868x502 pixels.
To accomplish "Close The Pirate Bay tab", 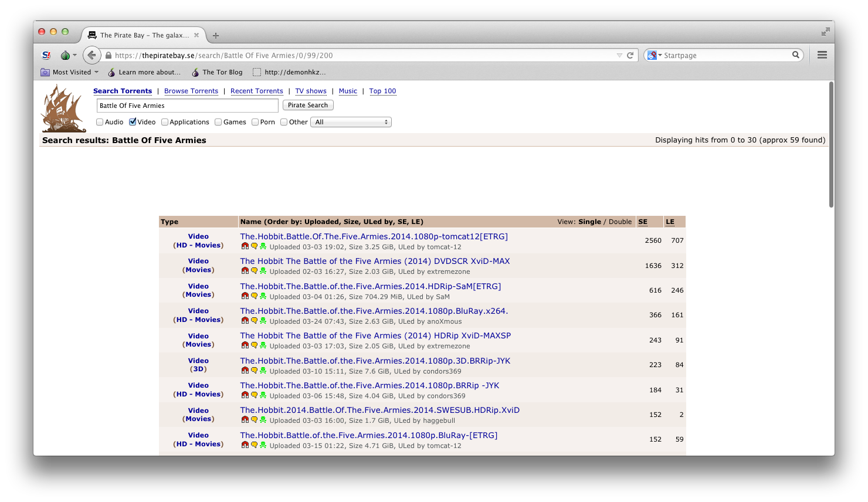I will (x=196, y=35).
